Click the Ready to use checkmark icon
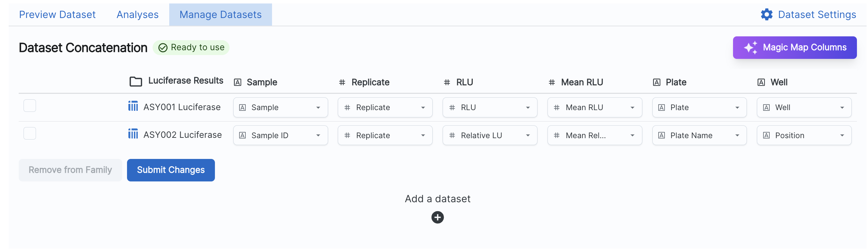The height and width of the screenshot is (250, 868). [x=163, y=48]
